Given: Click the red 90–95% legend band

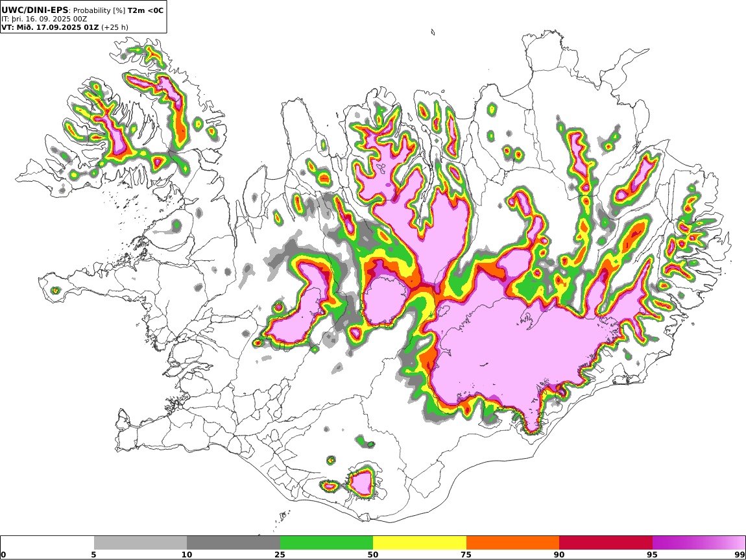Looking at the screenshot, I should [606, 542].
